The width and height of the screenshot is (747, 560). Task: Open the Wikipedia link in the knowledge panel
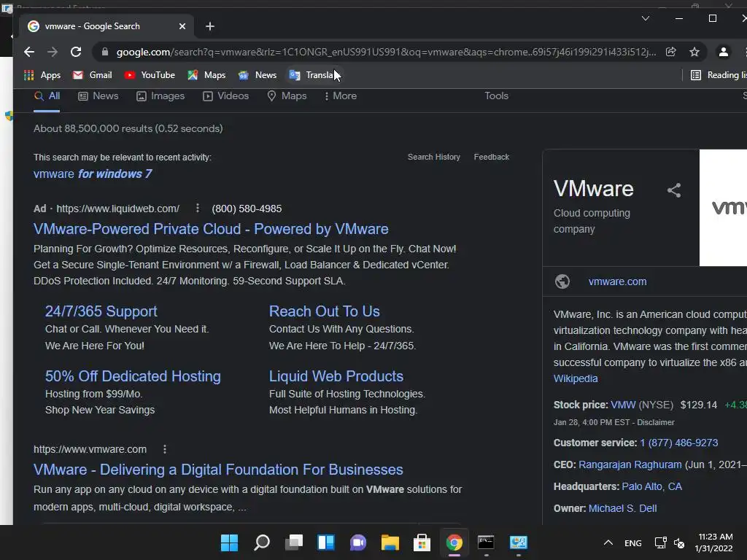(576, 378)
